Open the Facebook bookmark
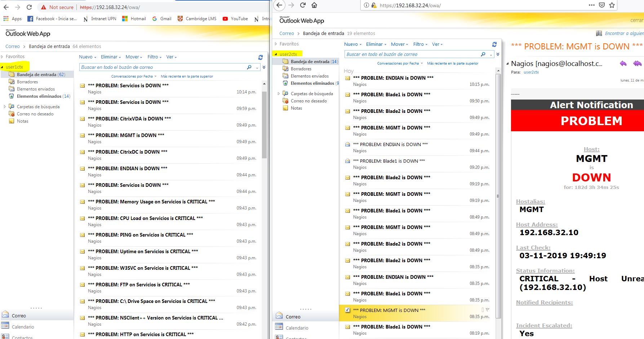The height and width of the screenshot is (339, 644). tap(52, 19)
